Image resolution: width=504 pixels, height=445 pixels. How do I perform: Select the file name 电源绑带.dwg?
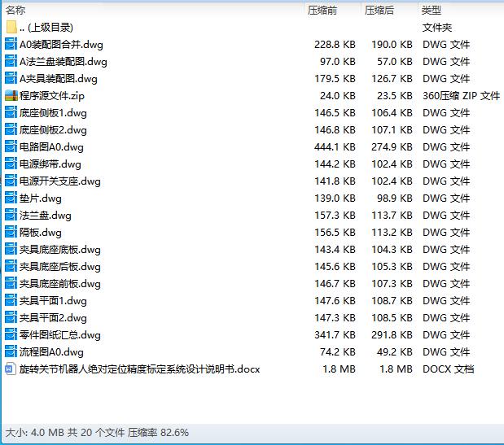(50, 164)
